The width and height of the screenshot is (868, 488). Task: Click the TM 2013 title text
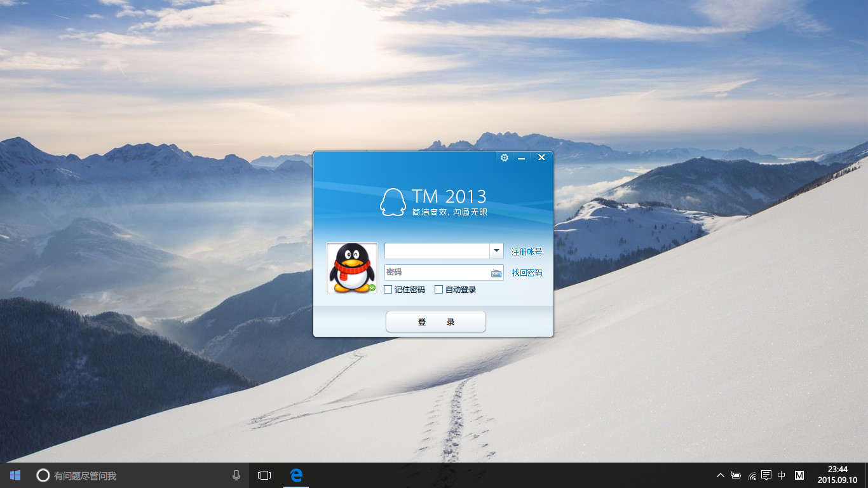point(449,196)
